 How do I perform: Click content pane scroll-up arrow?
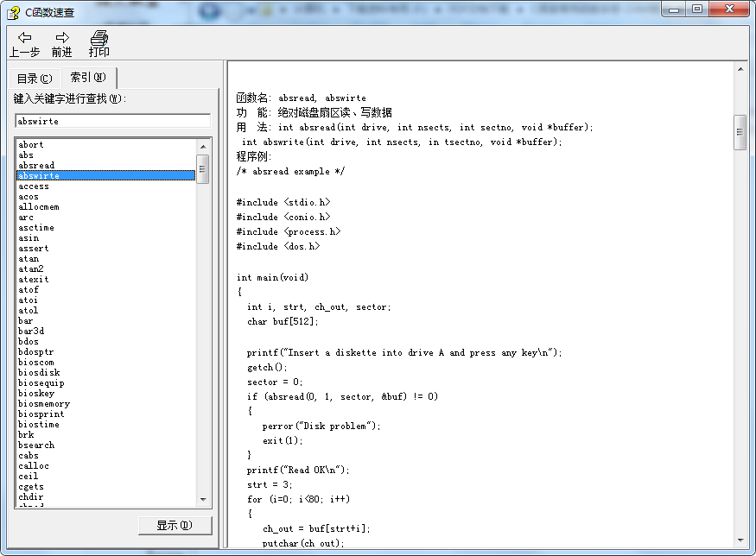tap(740, 68)
